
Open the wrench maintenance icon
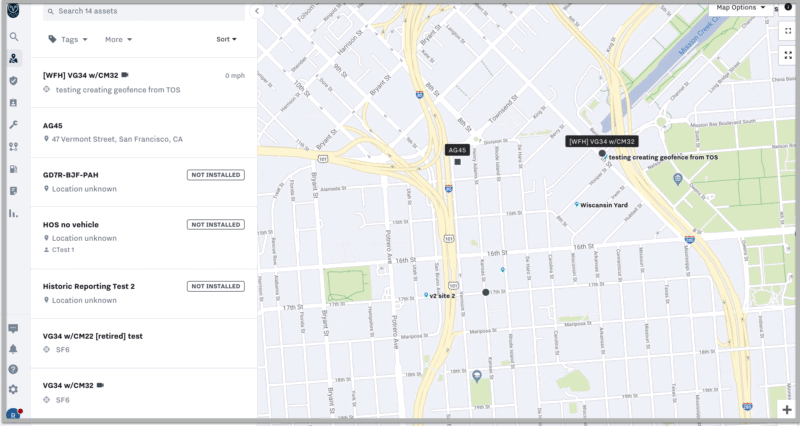(x=14, y=124)
